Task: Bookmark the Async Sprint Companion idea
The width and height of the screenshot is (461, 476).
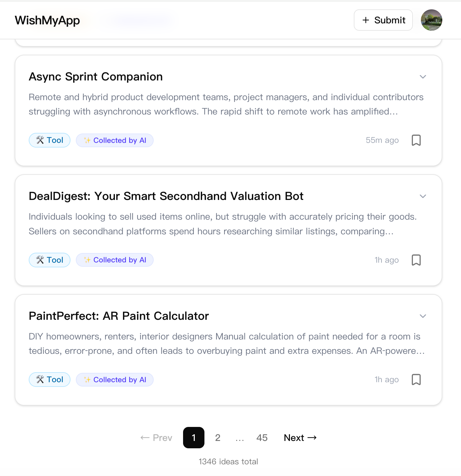Action: coord(416,140)
